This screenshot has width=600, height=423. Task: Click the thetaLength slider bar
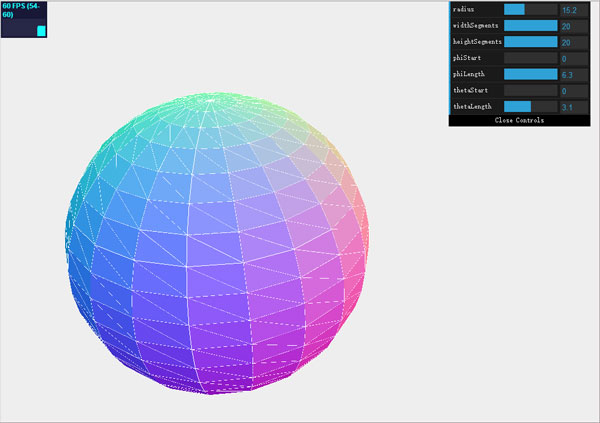click(530, 106)
